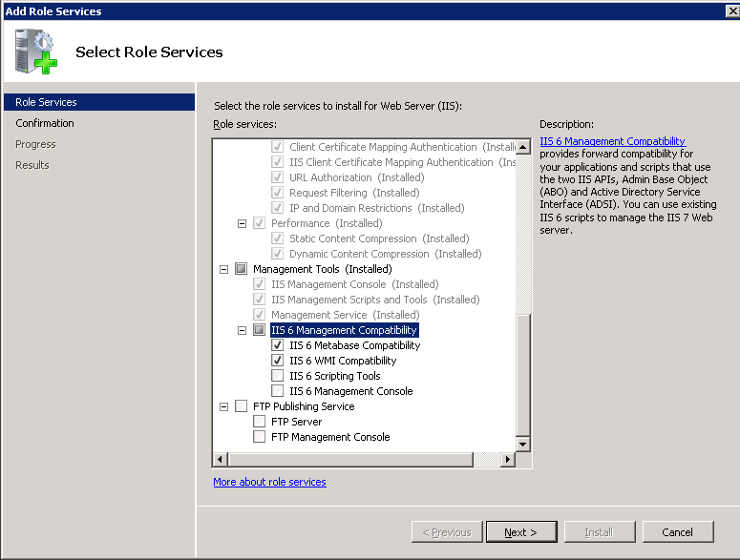The width and height of the screenshot is (740, 560).
Task: Click the Next button
Action: click(x=520, y=532)
